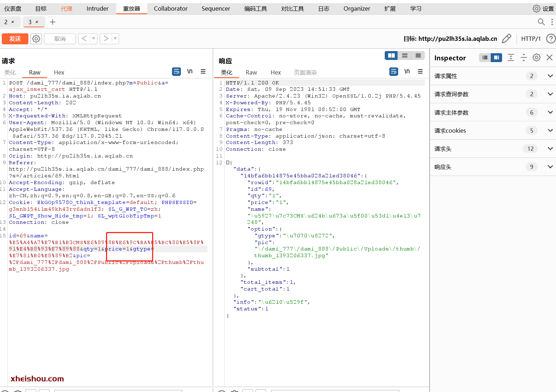Edit target with the pencil icon
Screen dimensions: 556x392
coord(507,38)
